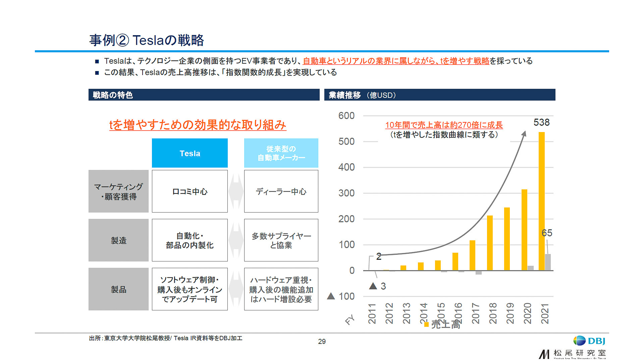
Task: Click the tを増やすための効果的な取り組み heading
Action: coord(198,125)
